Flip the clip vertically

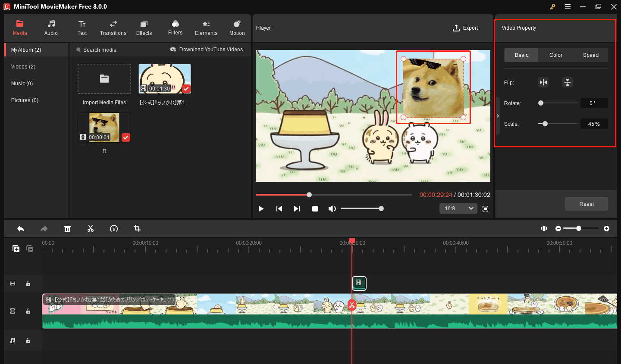568,82
